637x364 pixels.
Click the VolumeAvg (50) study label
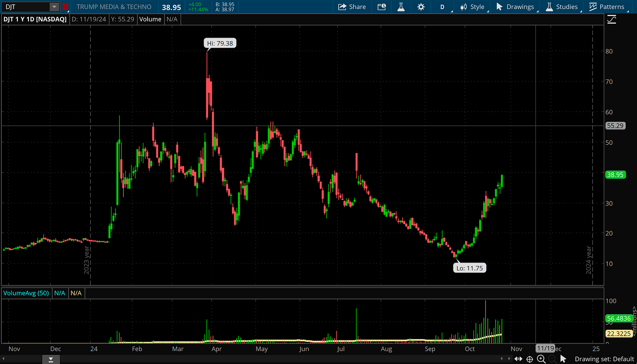point(26,293)
